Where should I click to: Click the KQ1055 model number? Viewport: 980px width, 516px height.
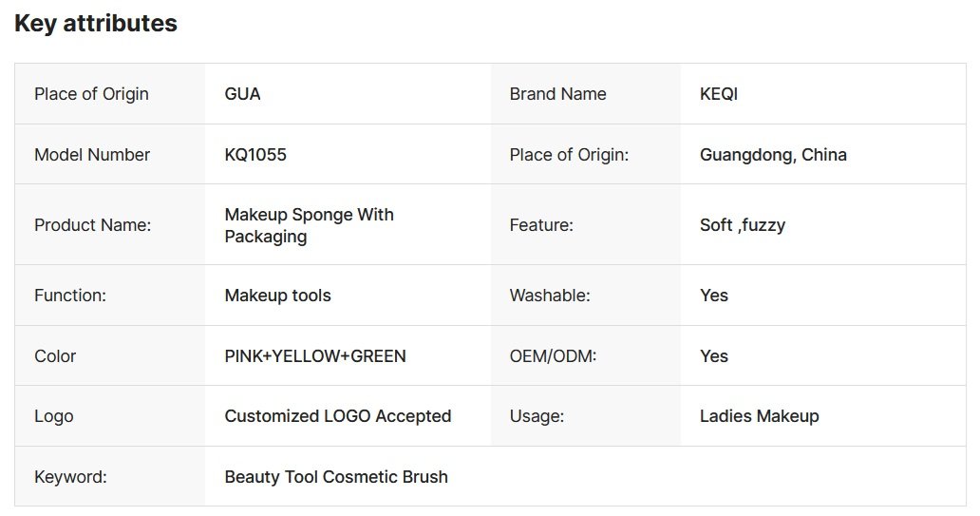pyautogui.click(x=255, y=155)
